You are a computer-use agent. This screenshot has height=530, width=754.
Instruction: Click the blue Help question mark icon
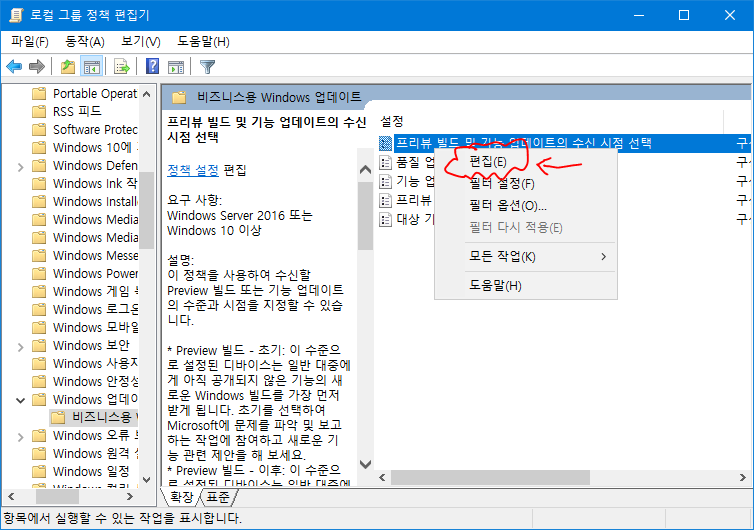[152, 66]
